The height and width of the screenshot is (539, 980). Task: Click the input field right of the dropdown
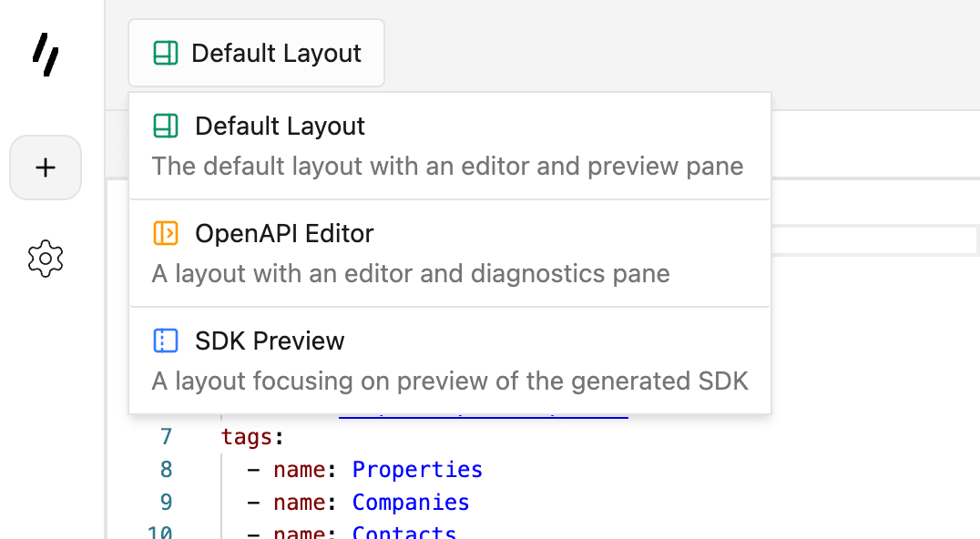click(873, 240)
